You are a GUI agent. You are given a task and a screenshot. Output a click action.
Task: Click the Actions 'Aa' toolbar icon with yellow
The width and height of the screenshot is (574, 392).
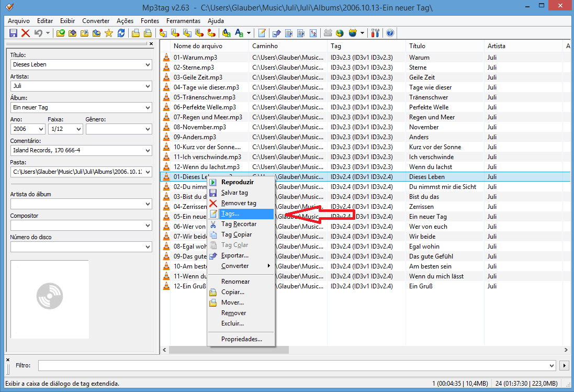(x=226, y=33)
